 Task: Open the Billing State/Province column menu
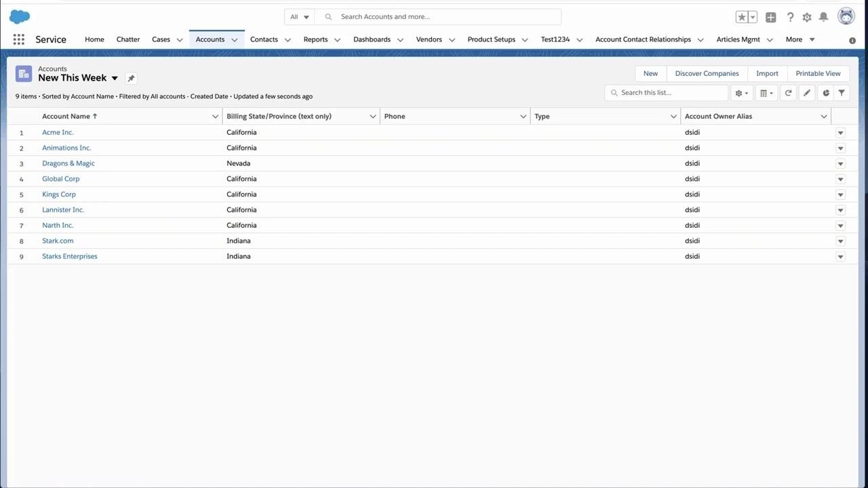tap(372, 117)
